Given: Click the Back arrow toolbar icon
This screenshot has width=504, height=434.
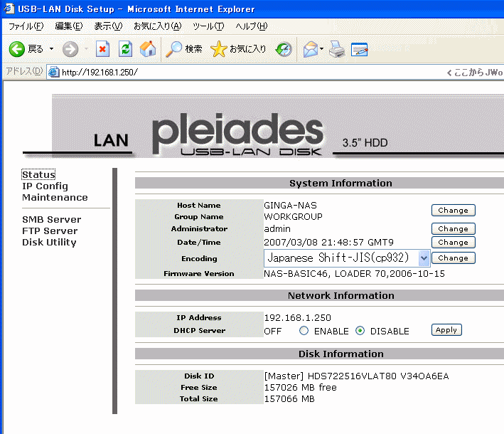Looking at the screenshot, I should point(17,49).
